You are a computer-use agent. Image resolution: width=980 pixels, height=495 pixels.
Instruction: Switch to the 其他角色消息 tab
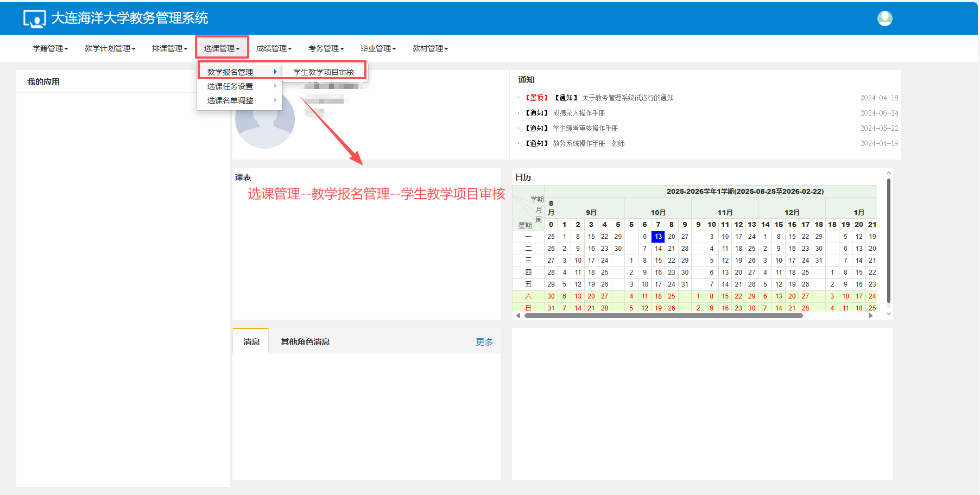pyautogui.click(x=305, y=341)
